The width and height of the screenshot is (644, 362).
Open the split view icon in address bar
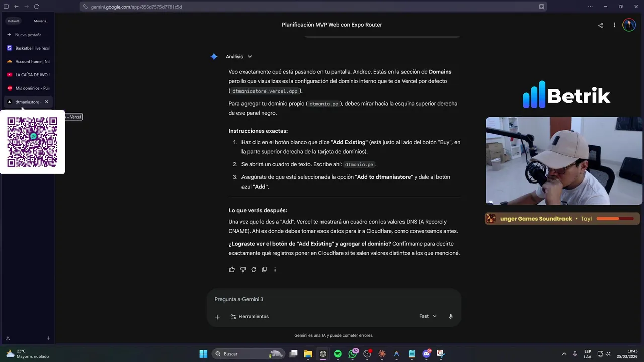(x=541, y=7)
